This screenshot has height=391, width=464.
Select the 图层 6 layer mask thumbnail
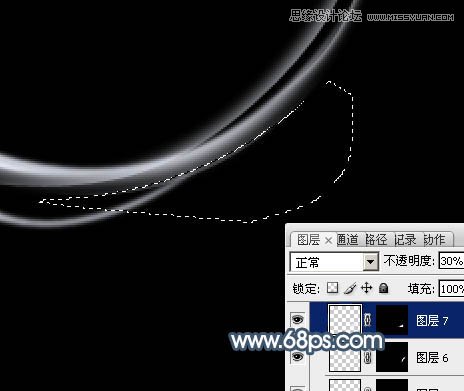(392, 357)
